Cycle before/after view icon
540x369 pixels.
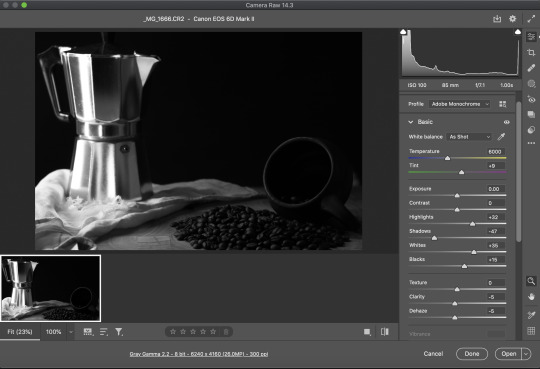click(x=385, y=332)
